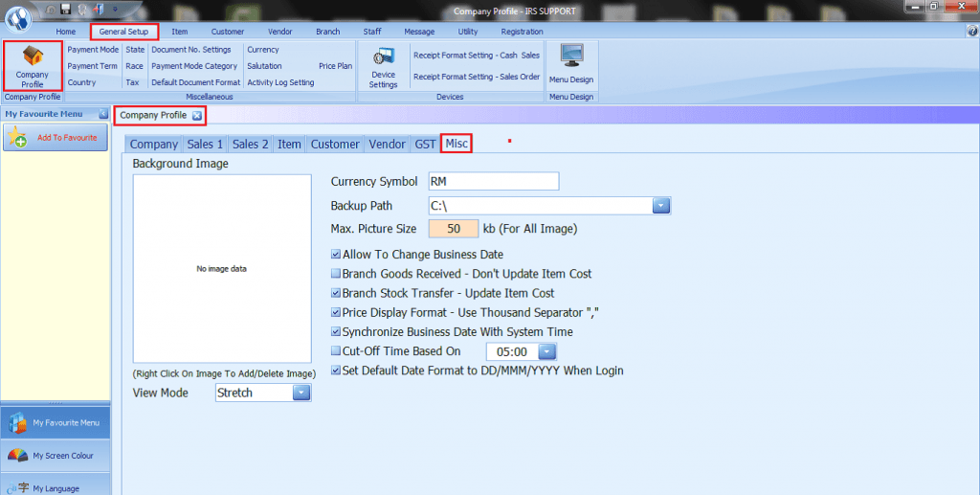
Task: Switch to the Sales 1 profile tab
Action: (x=205, y=145)
